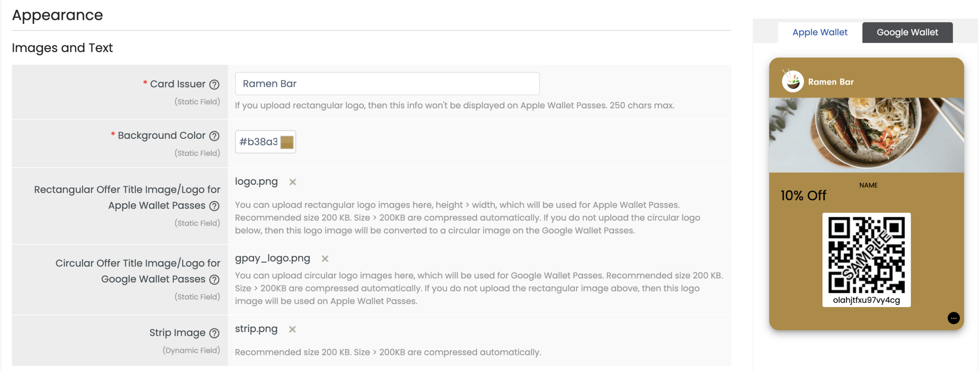
Task: Open the Strip Image help tooltip
Action: point(215,333)
